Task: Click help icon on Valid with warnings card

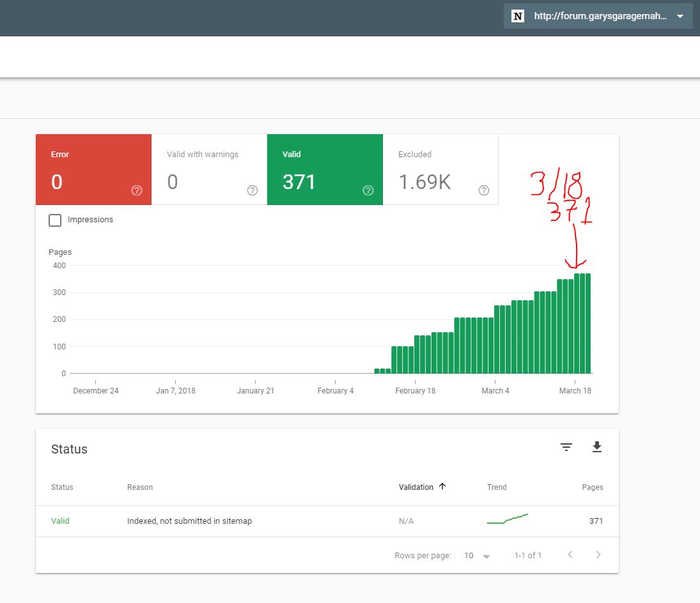Action: (253, 190)
